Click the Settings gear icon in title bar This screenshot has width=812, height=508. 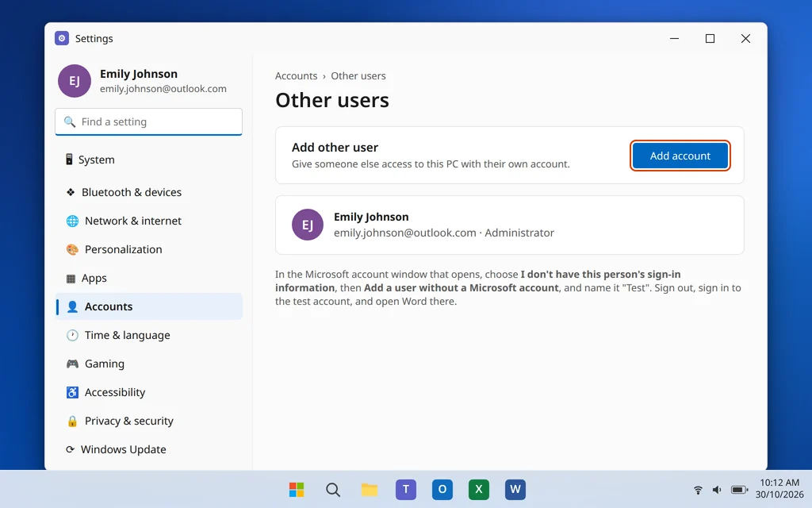point(62,38)
